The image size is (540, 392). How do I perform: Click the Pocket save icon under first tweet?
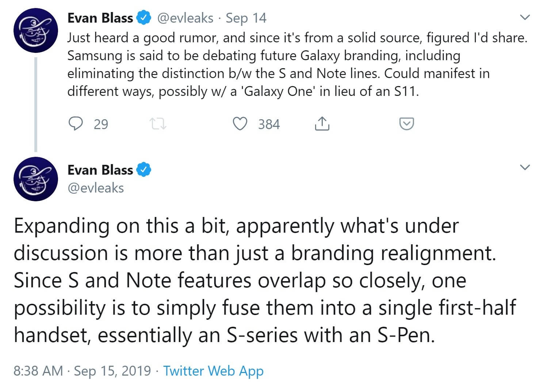pyautogui.click(x=406, y=124)
